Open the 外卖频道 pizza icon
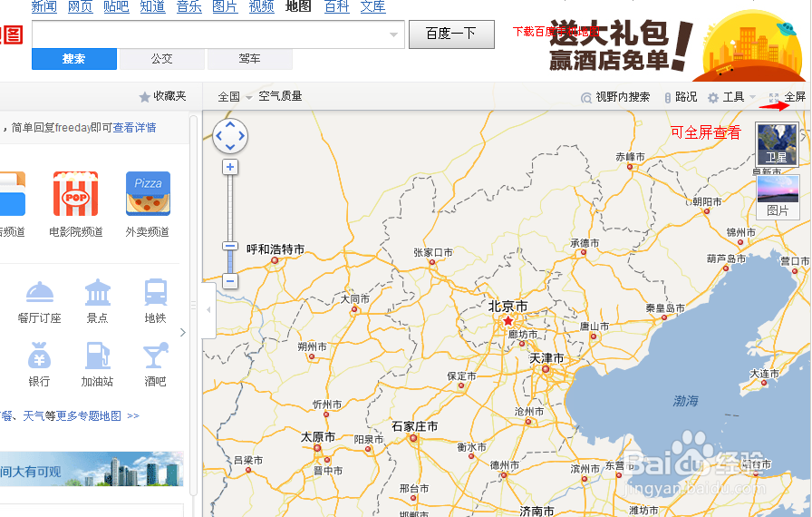812x517 pixels. click(x=148, y=194)
